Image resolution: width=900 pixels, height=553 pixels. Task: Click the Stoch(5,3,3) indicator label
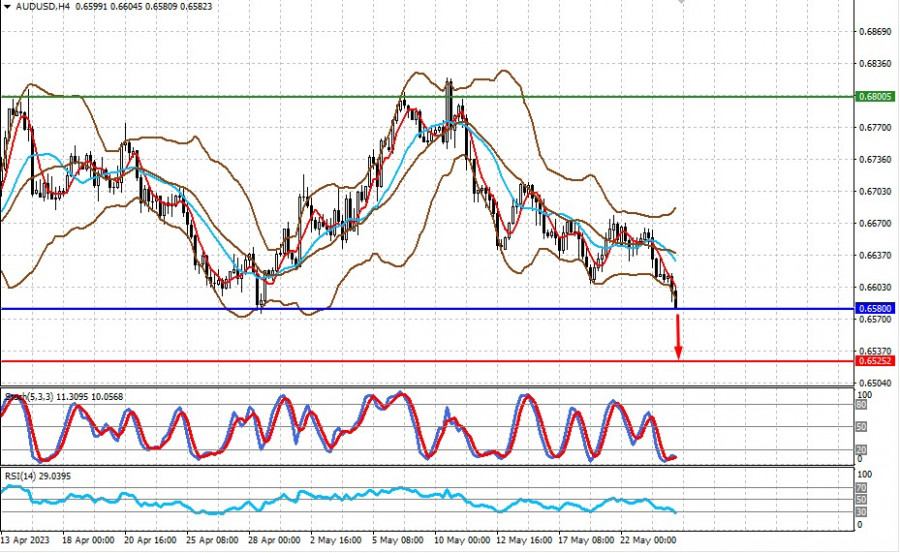(64, 397)
